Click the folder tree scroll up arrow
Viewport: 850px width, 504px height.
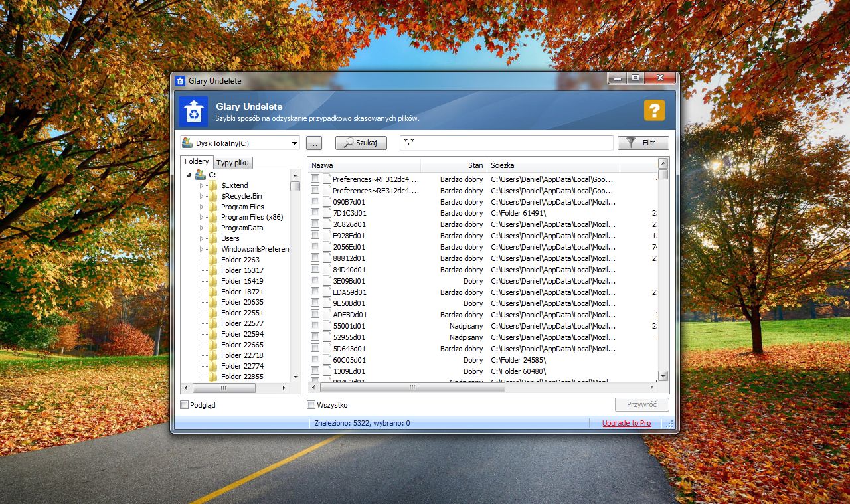(x=295, y=175)
